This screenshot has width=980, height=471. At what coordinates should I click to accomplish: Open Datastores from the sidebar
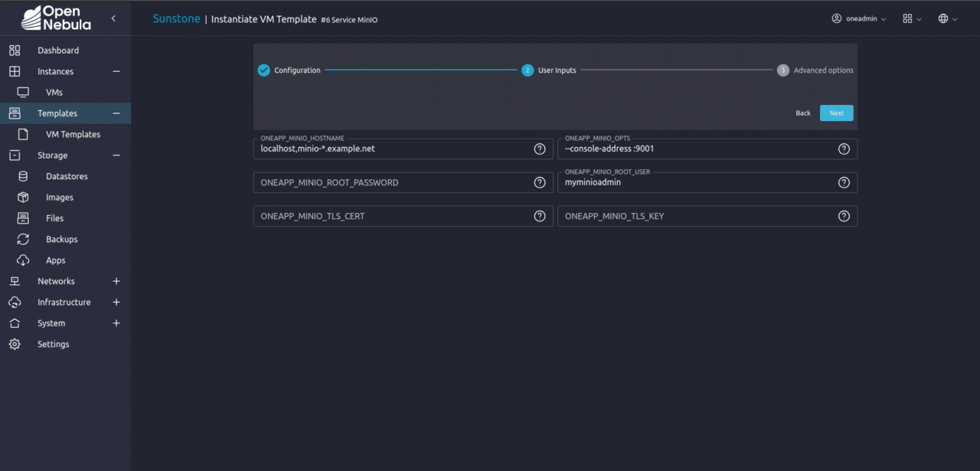pos(67,176)
